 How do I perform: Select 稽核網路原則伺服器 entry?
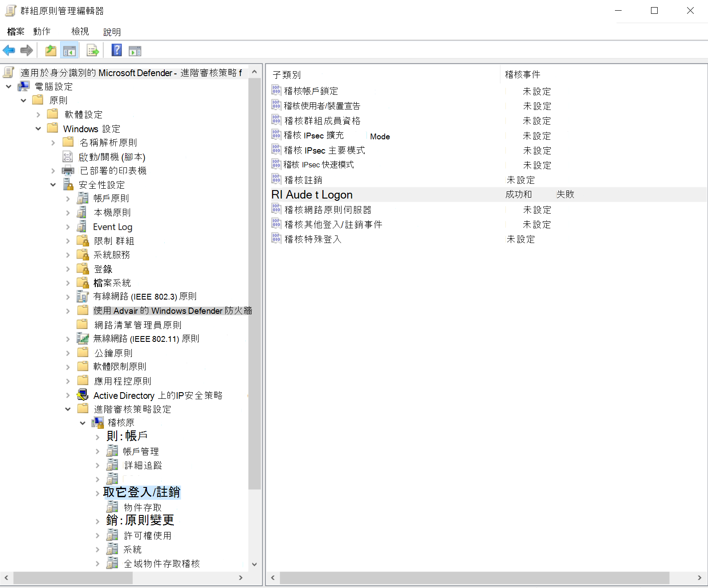coord(328,209)
